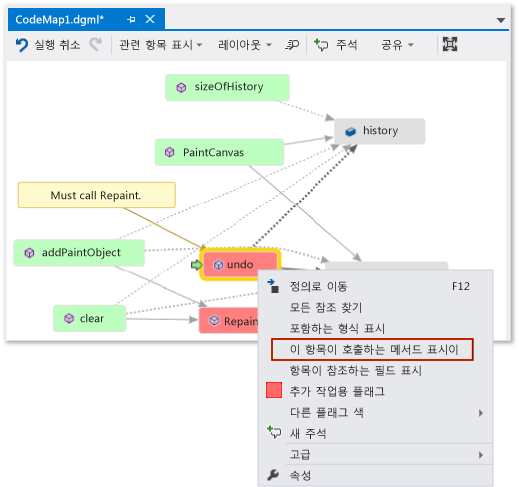Select the PaintCanvas node
The width and height of the screenshot is (519, 487).
(219, 152)
